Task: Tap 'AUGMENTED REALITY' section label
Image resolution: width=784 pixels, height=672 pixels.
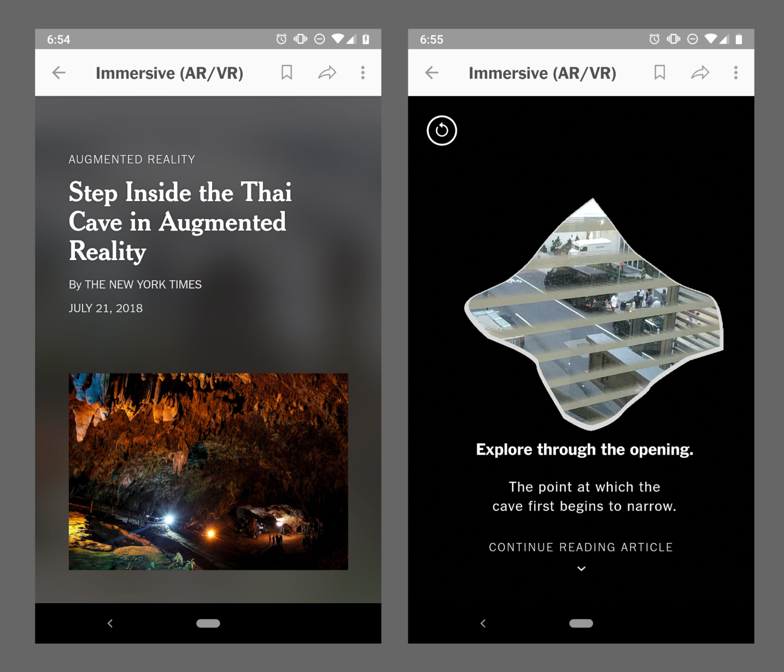Action: 132,160
